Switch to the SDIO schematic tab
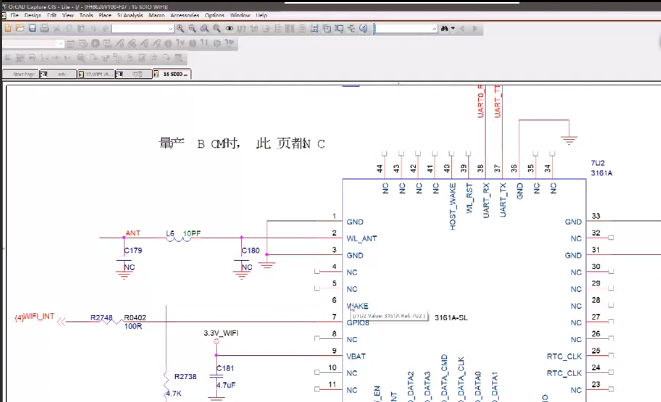The height and width of the screenshot is (402, 661). [x=171, y=74]
